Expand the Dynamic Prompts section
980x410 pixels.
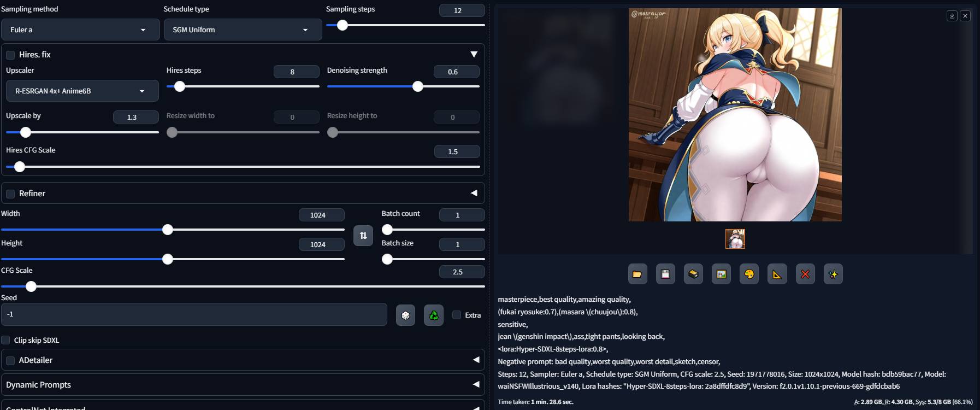coord(243,385)
